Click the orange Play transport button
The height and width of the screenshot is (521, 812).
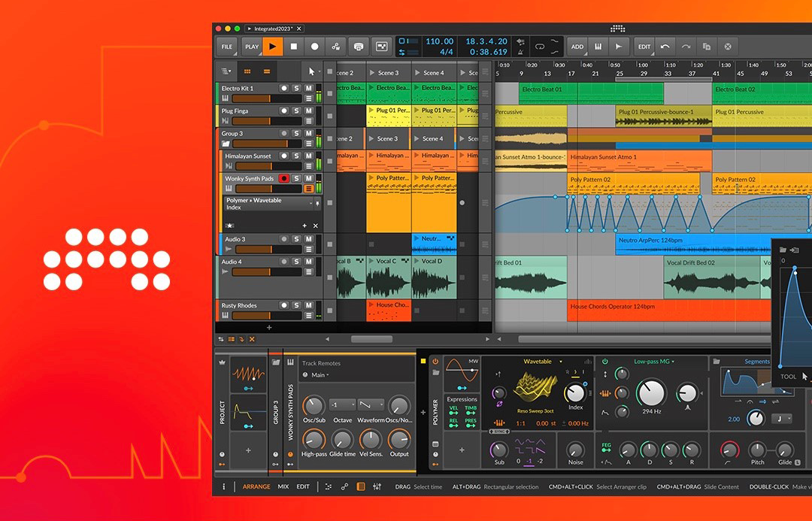pyautogui.click(x=273, y=47)
